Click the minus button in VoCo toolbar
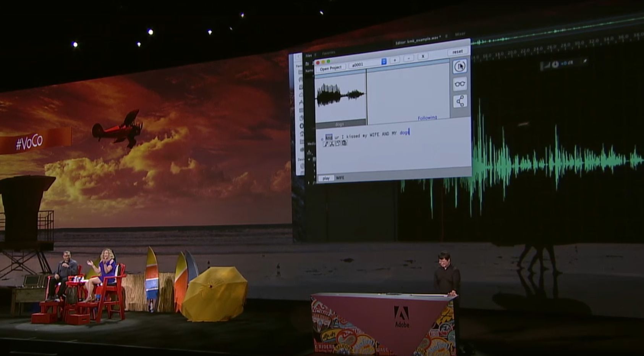The height and width of the screenshot is (356, 644). [x=409, y=58]
